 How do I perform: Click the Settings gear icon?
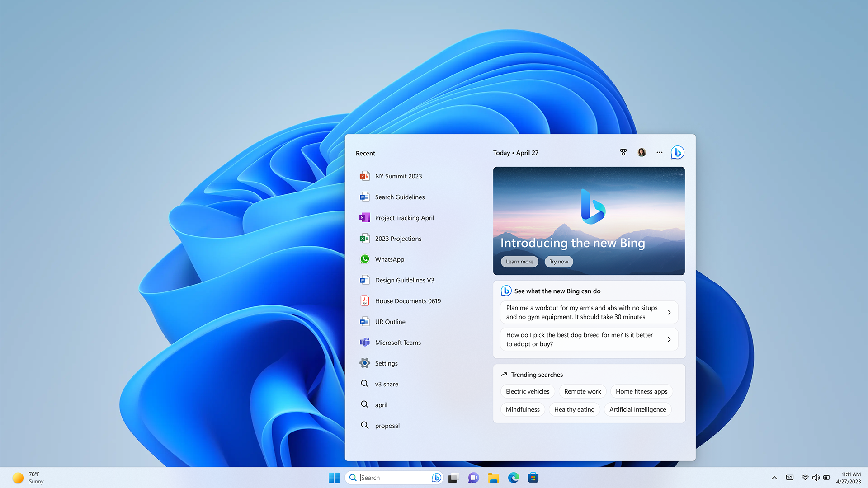click(364, 363)
